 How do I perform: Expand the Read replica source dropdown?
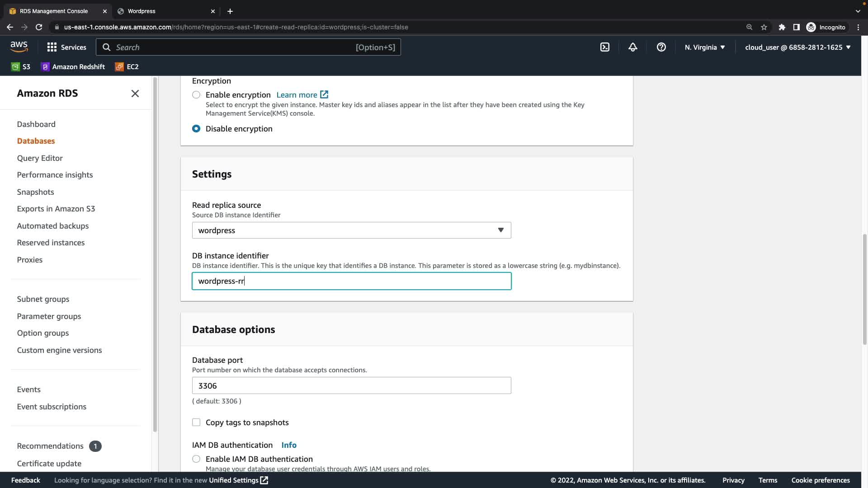point(351,230)
